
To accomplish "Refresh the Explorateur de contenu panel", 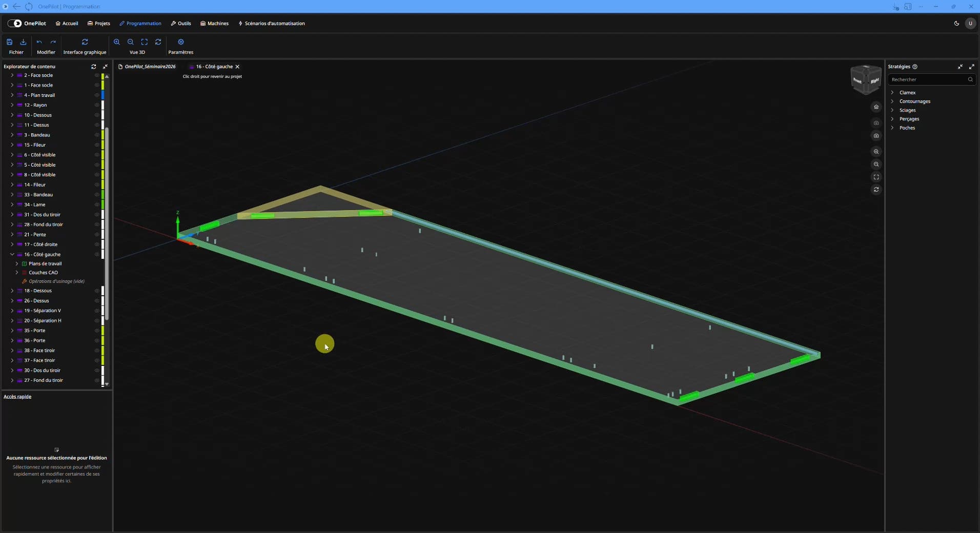I will click(x=93, y=67).
